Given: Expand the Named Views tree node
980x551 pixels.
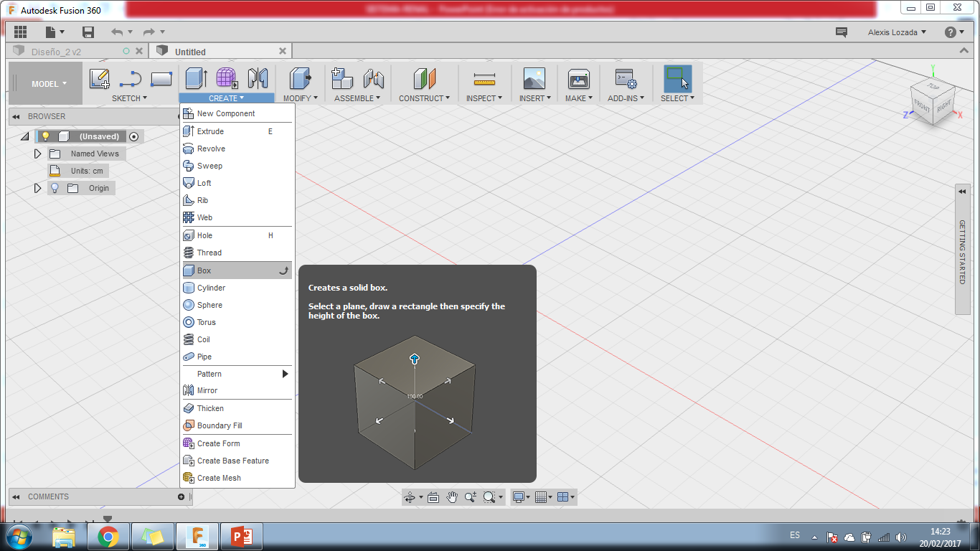Looking at the screenshot, I should 38,154.
